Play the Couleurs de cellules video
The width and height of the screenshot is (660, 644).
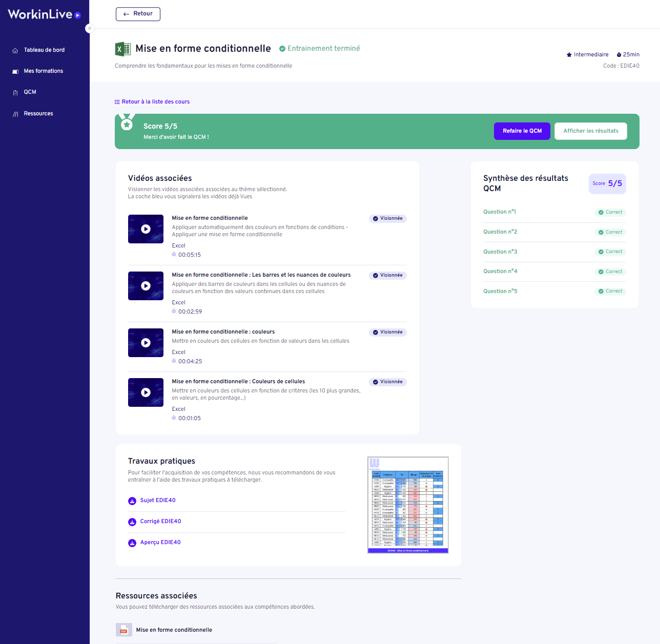[146, 392]
